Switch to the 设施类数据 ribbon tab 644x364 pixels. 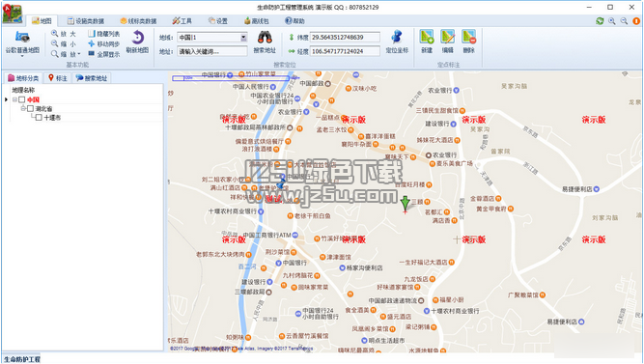pyautogui.click(x=86, y=21)
